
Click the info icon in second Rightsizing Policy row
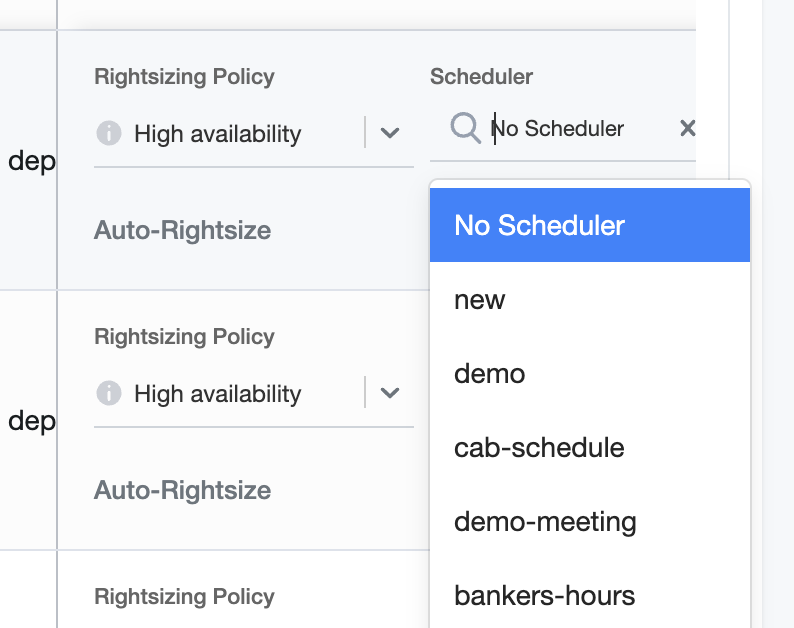(108, 393)
